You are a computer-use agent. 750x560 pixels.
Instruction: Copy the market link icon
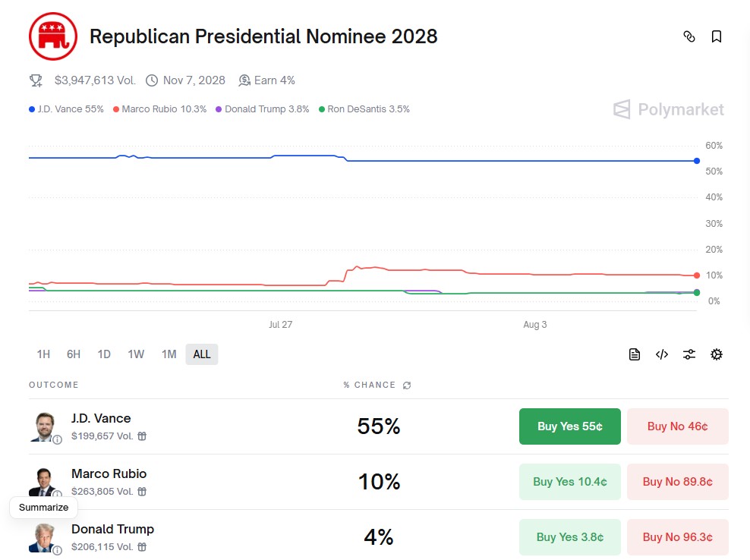point(689,36)
